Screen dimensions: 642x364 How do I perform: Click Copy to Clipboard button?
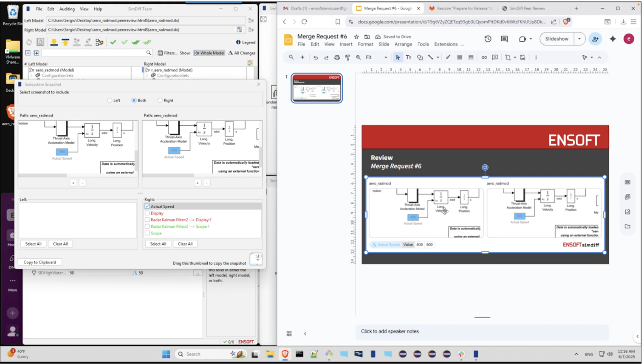pos(40,262)
